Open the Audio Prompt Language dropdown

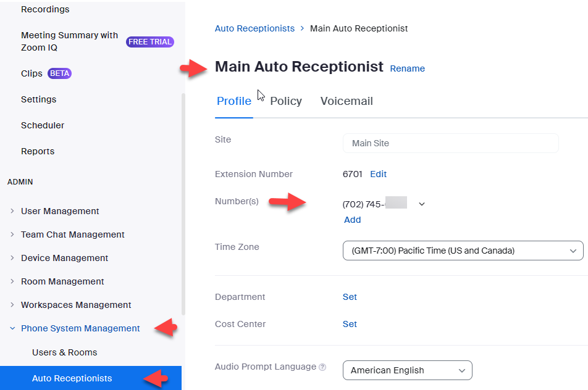[407, 370]
